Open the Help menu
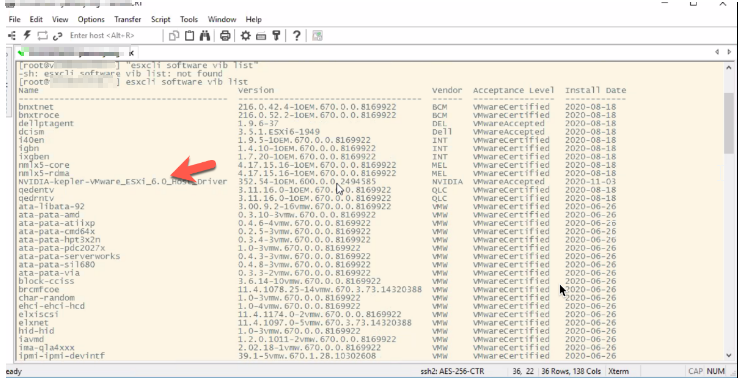Image resolution: width=740 pixels, height=378 pixels. point(253,19)
